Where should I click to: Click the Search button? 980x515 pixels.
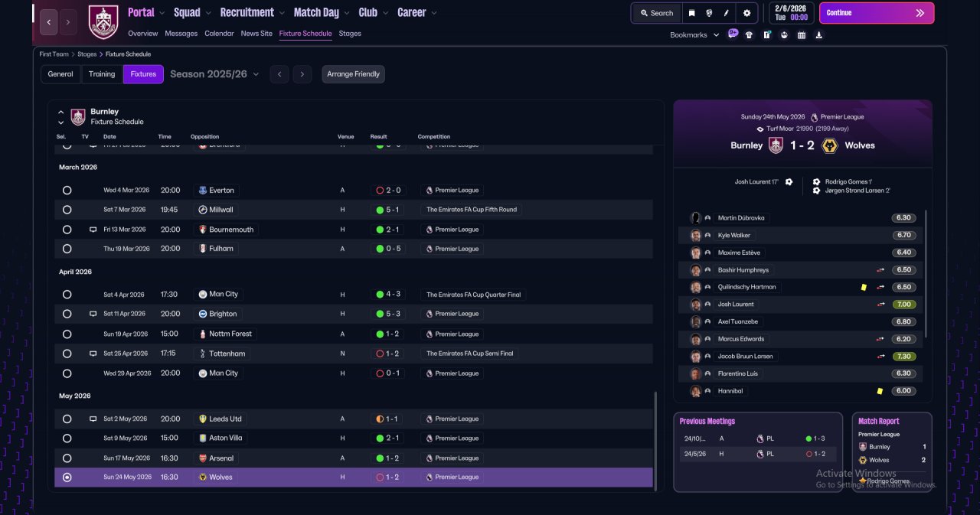[x=656, y=13]
